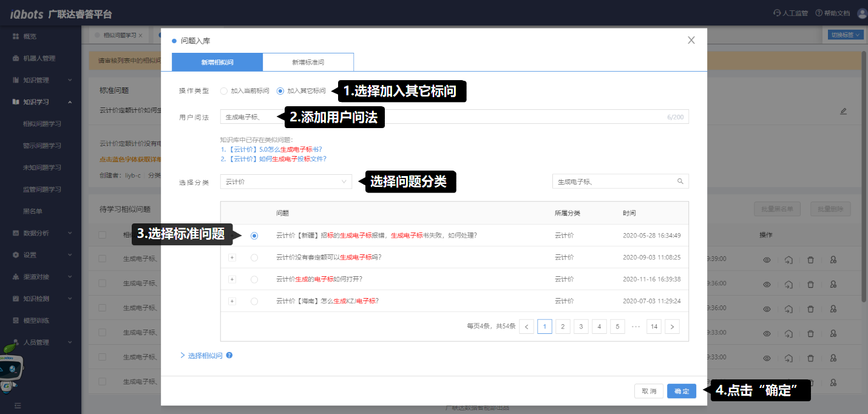Expand row for 云计价生成的电子标如何打开

coord(232,279)
